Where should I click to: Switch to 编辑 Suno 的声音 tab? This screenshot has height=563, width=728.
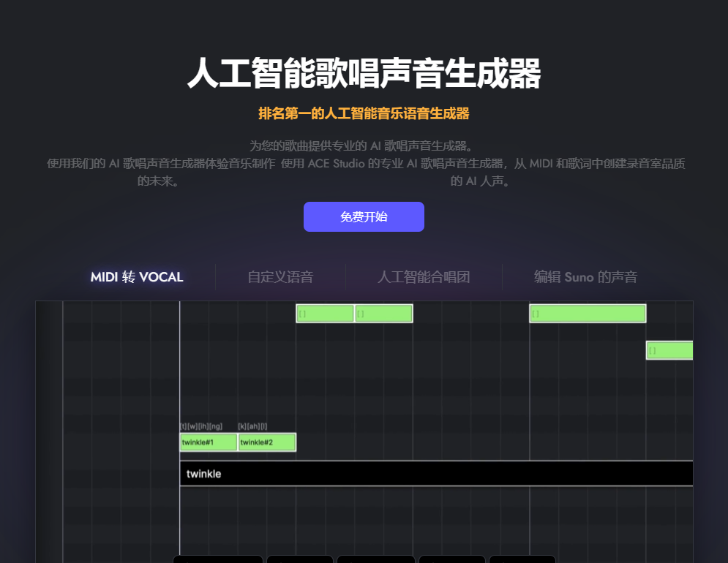pyautogui.click(x=585, y=277)
